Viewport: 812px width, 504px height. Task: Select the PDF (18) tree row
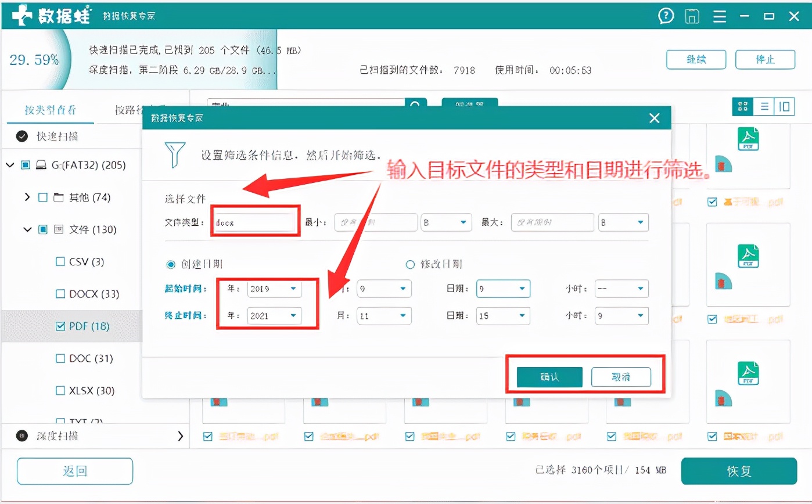(x=71, y=326)
